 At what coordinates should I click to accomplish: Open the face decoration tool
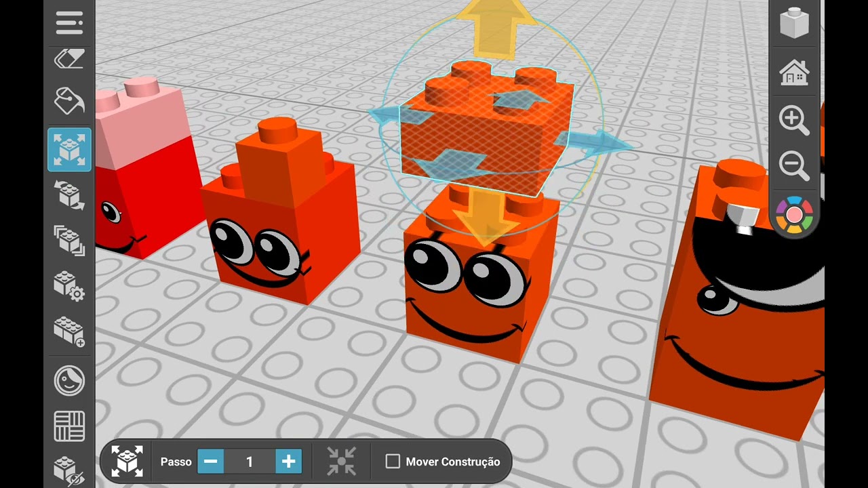coord(69,381)
